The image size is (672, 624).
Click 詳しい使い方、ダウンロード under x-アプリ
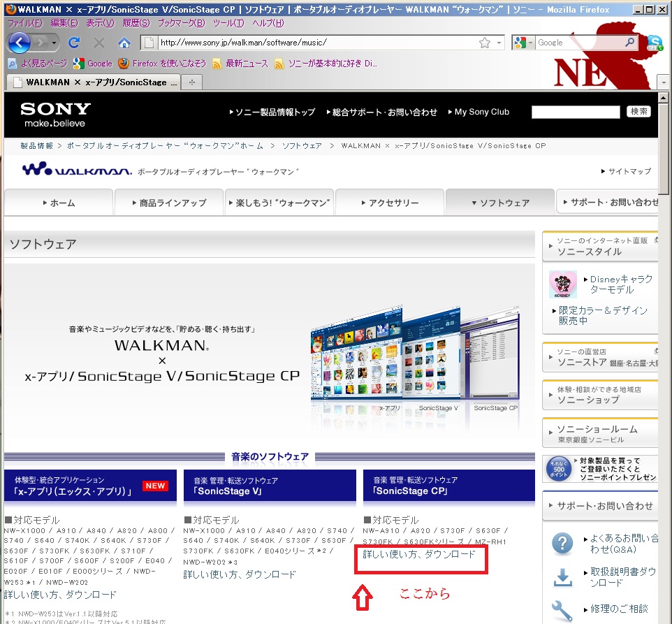60,595
